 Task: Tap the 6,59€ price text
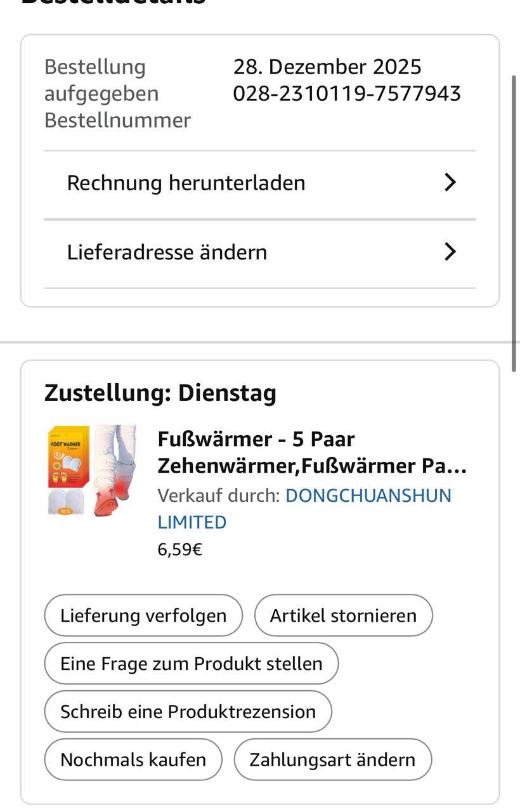coord(179,549)
